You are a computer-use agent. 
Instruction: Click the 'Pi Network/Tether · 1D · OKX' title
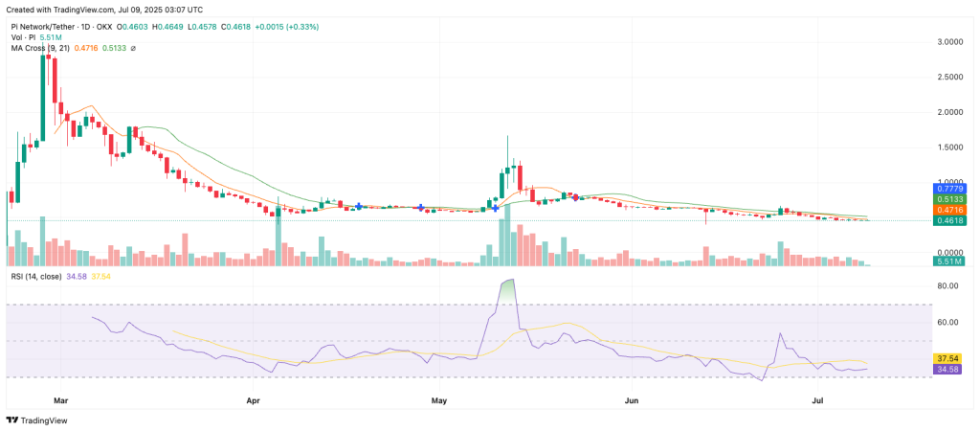(x=60, y=27)
